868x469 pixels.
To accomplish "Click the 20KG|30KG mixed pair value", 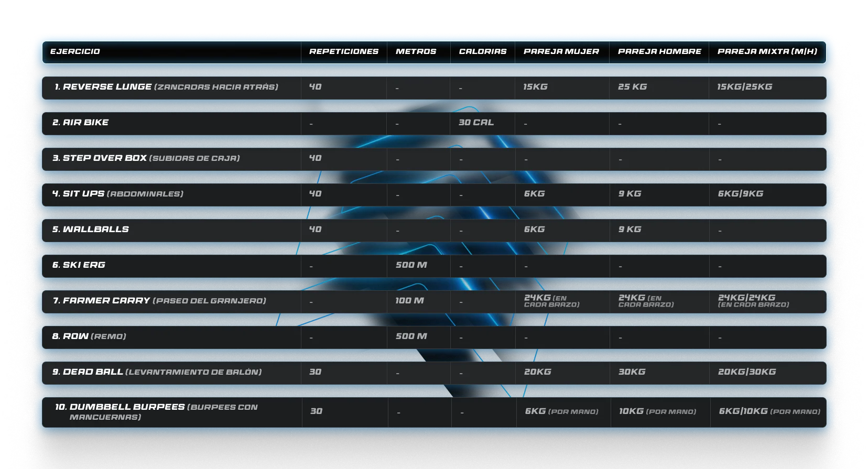I will [x=746, y=372].
